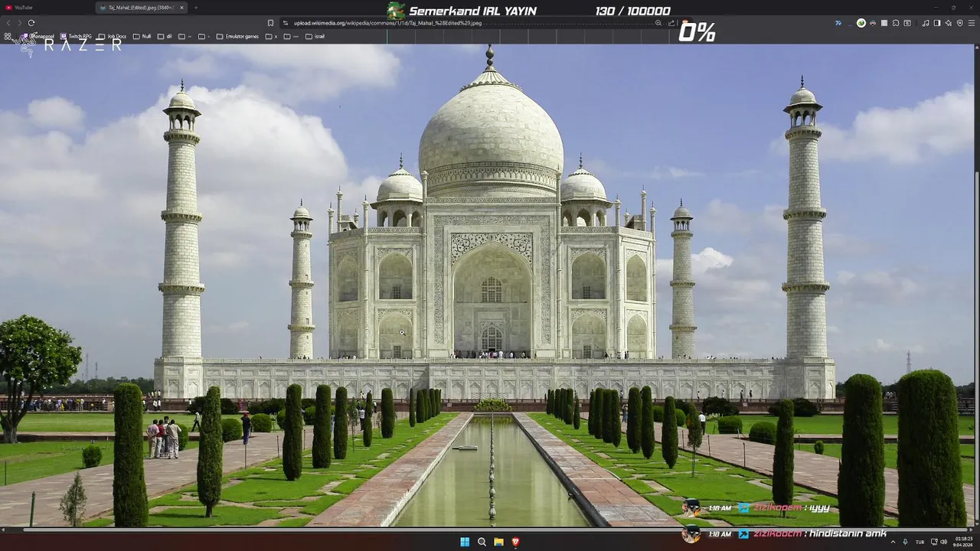Open the Windows Start menu

pyautogui.click(x=465, y=542)
